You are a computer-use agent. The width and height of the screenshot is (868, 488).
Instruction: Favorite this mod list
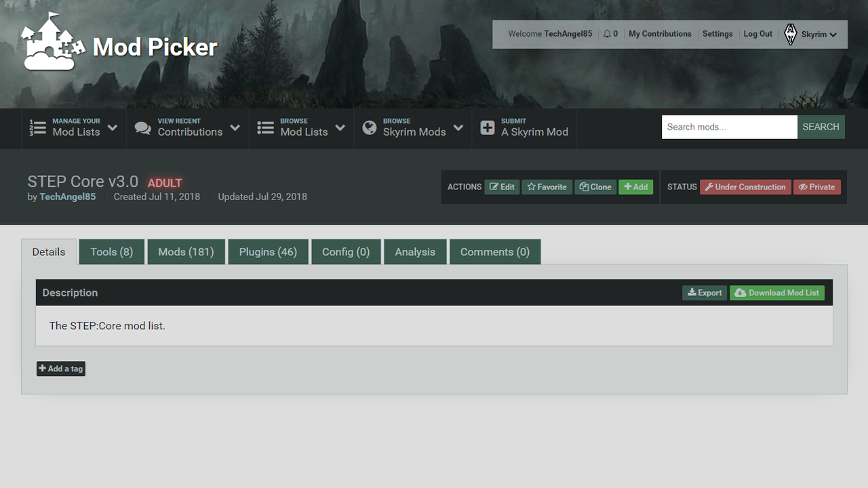point(547,187)
